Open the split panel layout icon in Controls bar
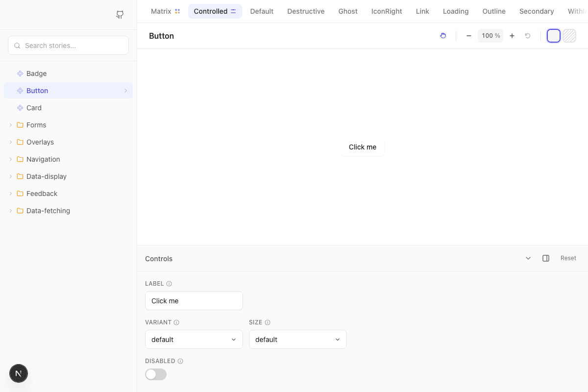Screen dimensions: 588x392 [546, 258]
